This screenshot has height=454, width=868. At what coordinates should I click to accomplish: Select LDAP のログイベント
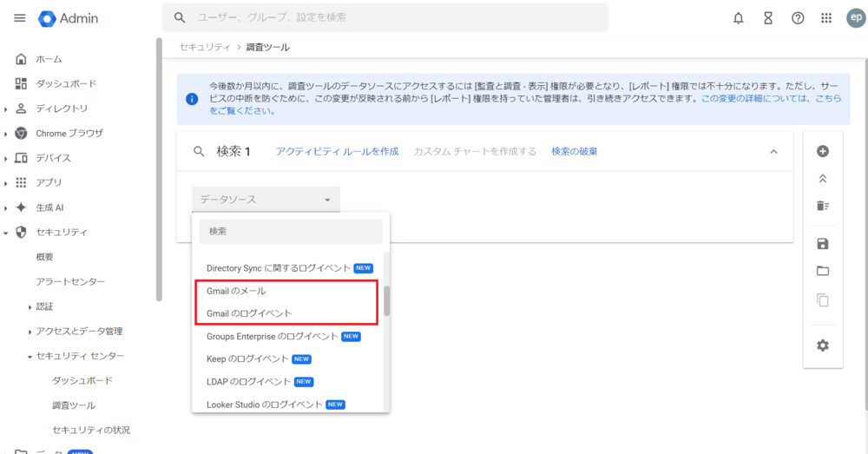click(289, 381)
